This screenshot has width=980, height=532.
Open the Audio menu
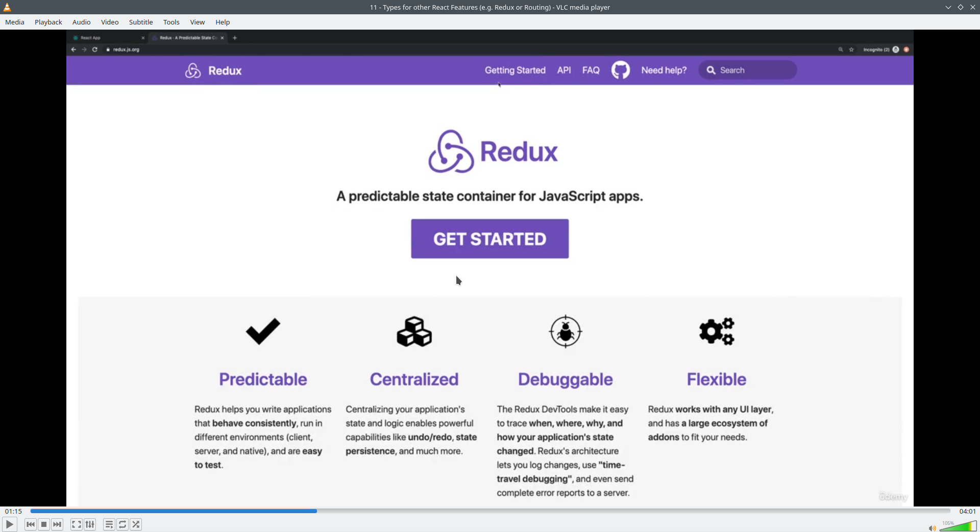click(82, 22)
